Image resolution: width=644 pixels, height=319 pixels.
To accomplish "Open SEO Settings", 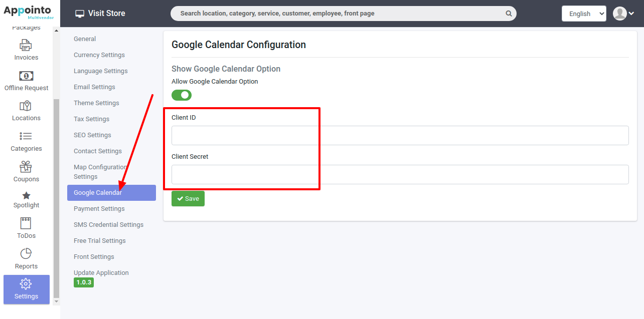I will pyautogui.click(x=92, y=135).
